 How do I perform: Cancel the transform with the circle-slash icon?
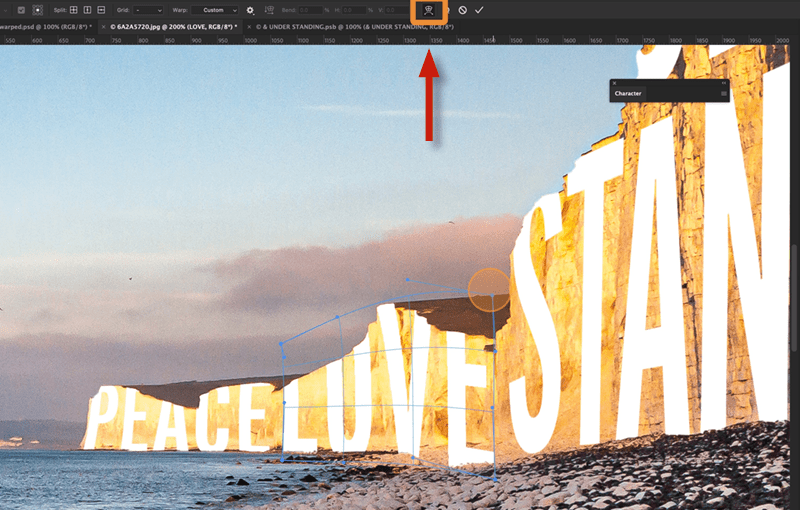coord(462,9)
